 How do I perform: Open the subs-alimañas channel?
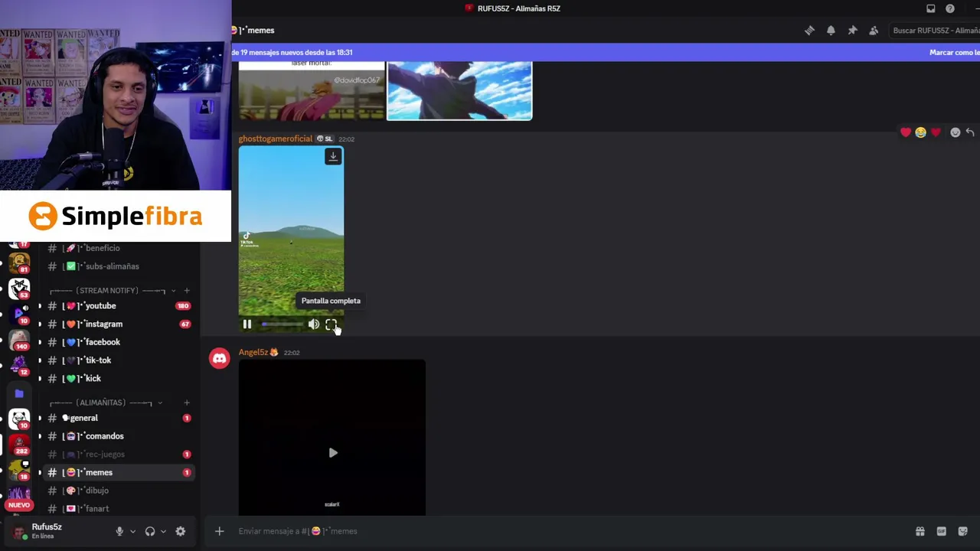point(119,266)
